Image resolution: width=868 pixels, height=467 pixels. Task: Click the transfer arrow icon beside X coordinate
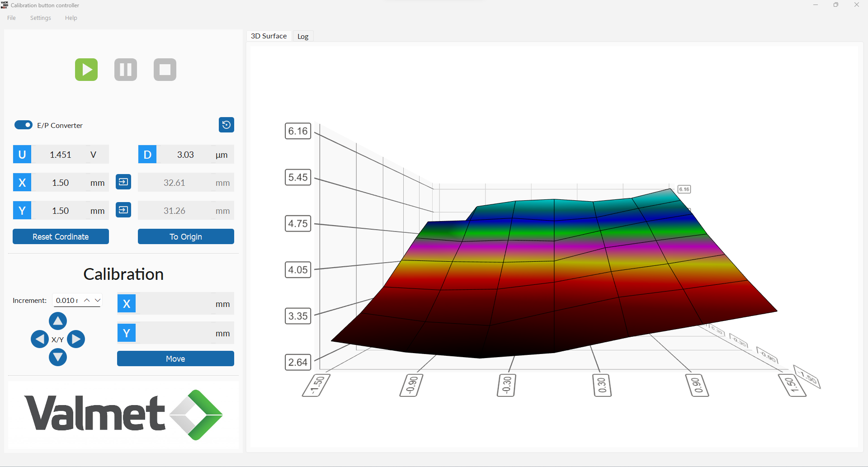123,182
